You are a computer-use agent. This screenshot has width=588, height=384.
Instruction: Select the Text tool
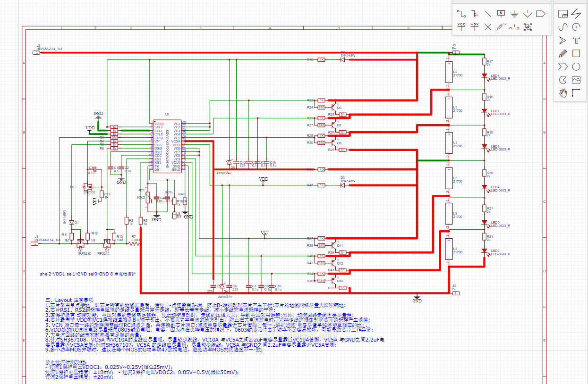[576, 40]
